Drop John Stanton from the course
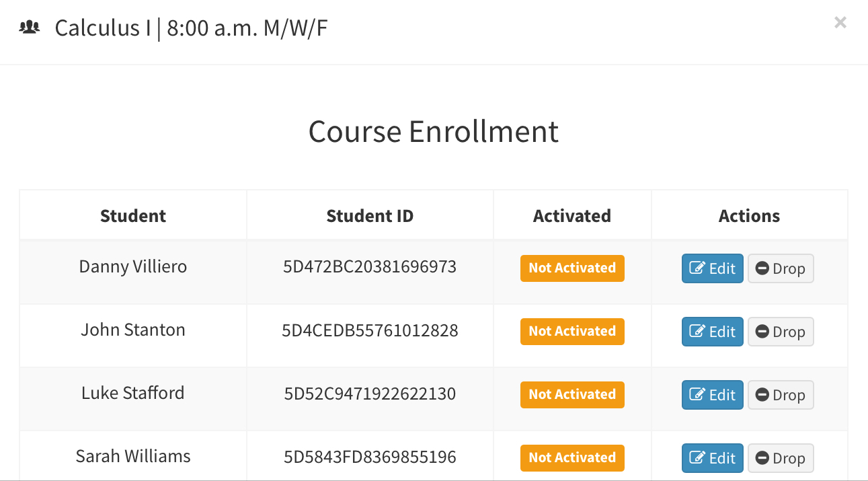 coord(781,332)
